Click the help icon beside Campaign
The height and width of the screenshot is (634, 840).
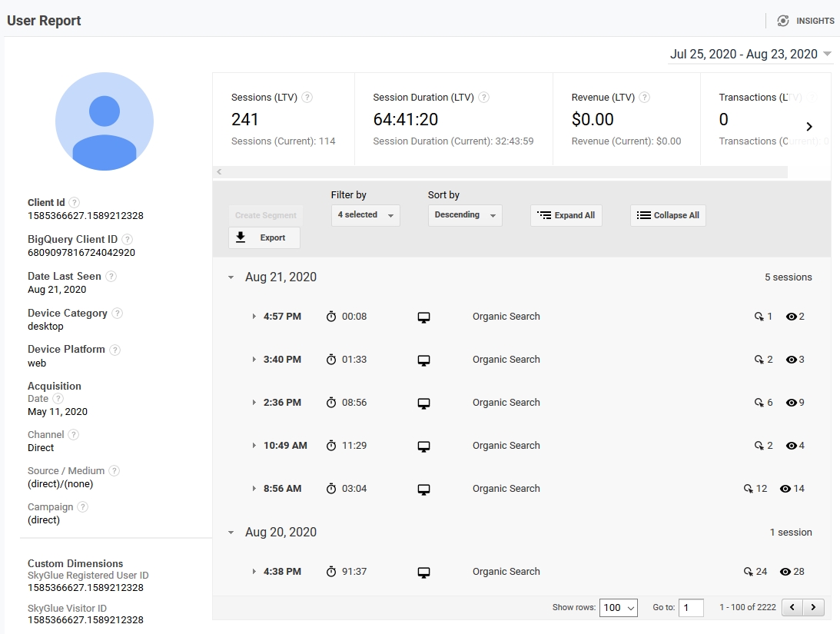[x=82, y=506]
